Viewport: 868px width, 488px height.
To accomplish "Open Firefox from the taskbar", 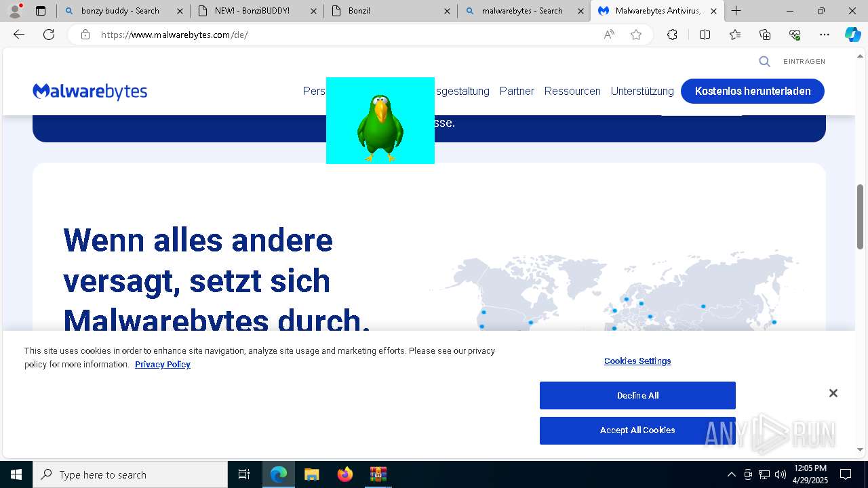I will click(345, 474).
